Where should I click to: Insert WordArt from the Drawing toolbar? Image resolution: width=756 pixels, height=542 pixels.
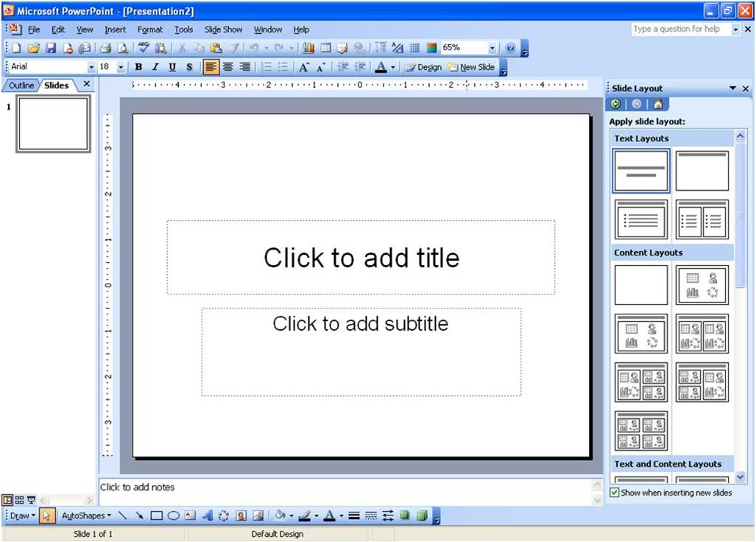208,515
